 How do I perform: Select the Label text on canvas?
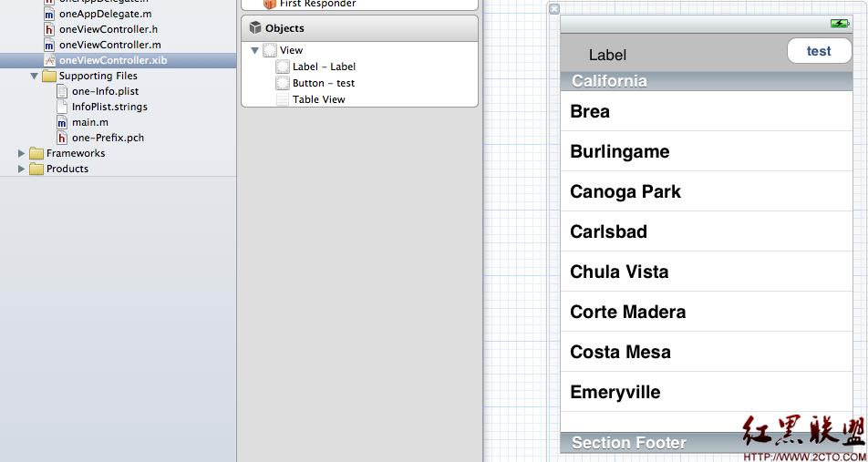(x=607, y=55)
